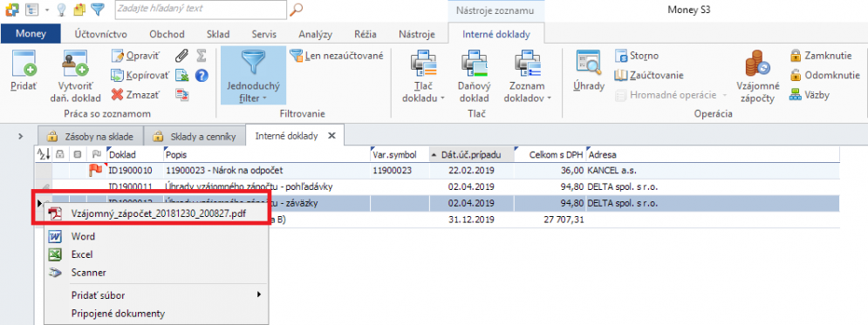Sort by Celkom s DPH column header
Viewport: 868px width, 325px height.
click(x=550, y=155)
